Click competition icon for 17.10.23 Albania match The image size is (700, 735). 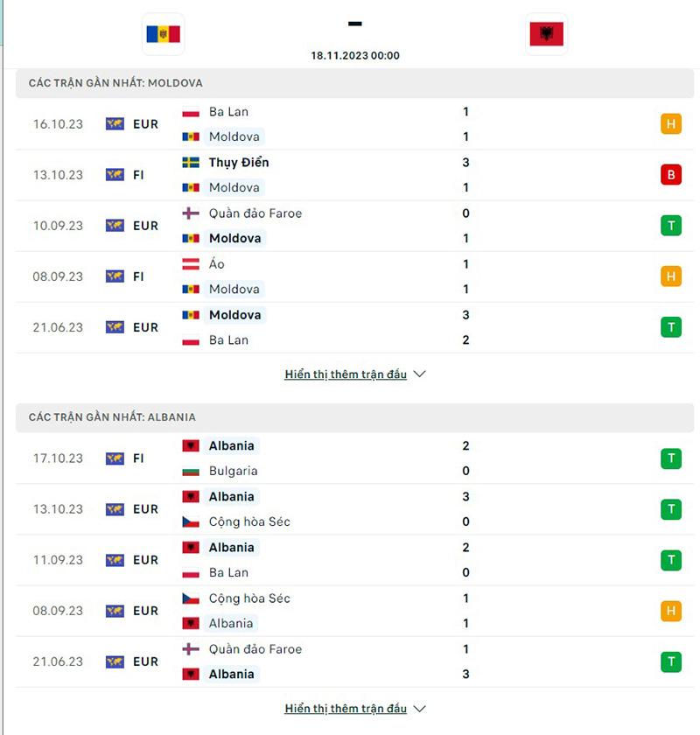click(x=115, y=458)
